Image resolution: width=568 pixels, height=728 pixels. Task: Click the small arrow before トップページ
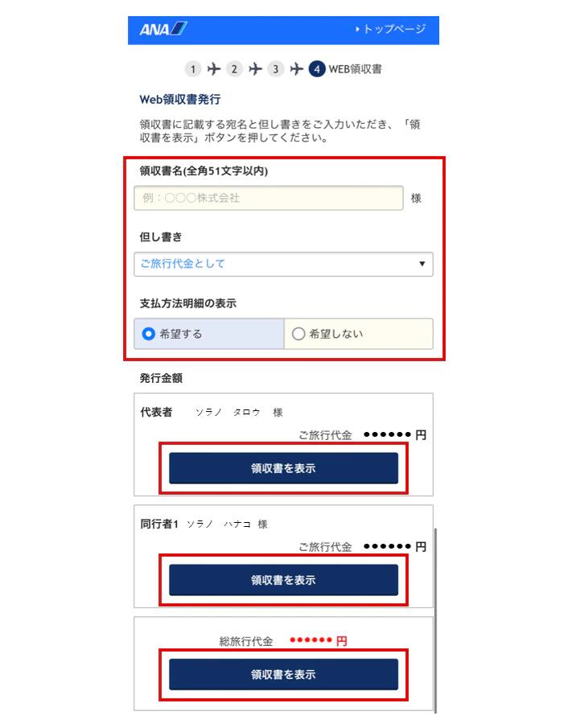click(x=357, y=30)
